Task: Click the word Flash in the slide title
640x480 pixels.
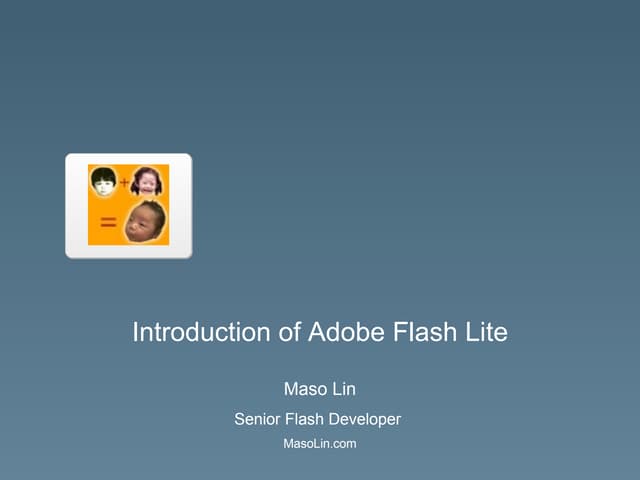Action: click(x=419, y=332)
